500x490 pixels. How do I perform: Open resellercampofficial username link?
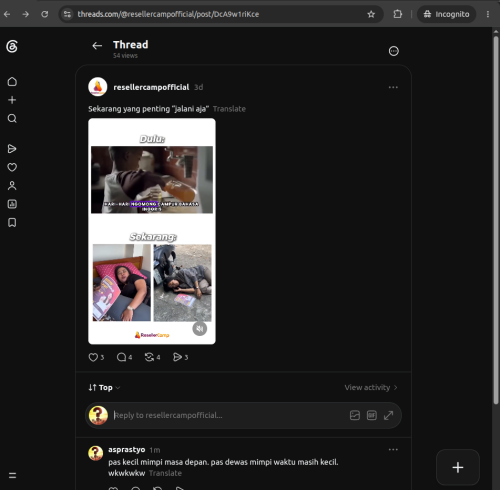pos(151,87)
